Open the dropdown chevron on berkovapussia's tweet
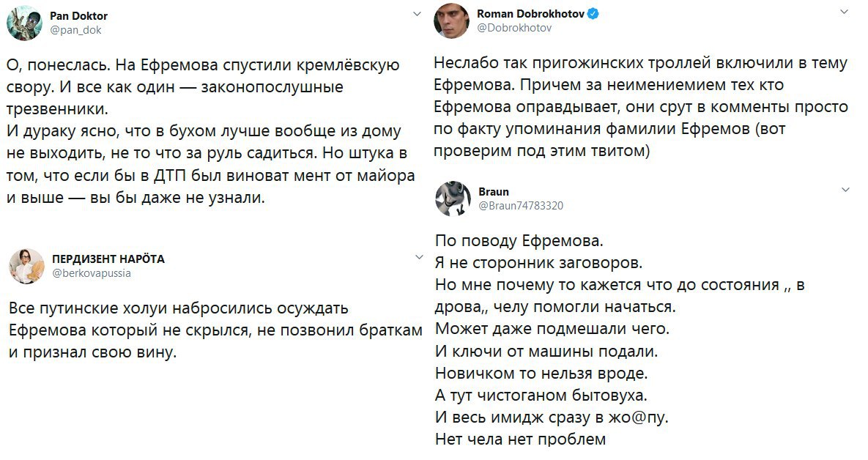 tap(419, 257)
